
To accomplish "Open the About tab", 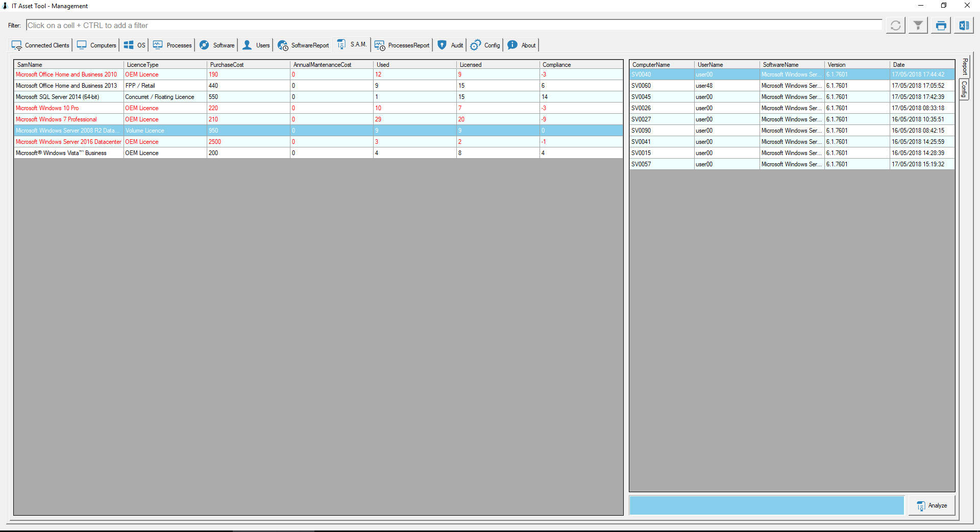I will [522, 45].
